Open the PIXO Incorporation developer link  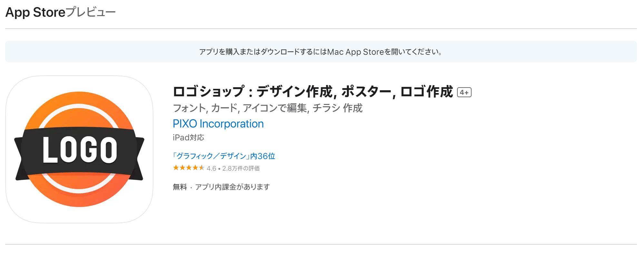[218, 124]
